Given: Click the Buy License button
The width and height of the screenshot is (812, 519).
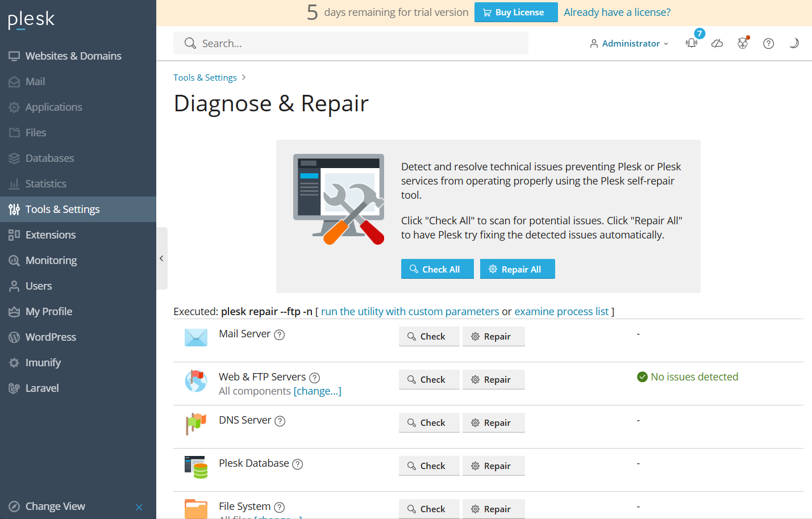Looking at the screenshot, I should (516, 12).
